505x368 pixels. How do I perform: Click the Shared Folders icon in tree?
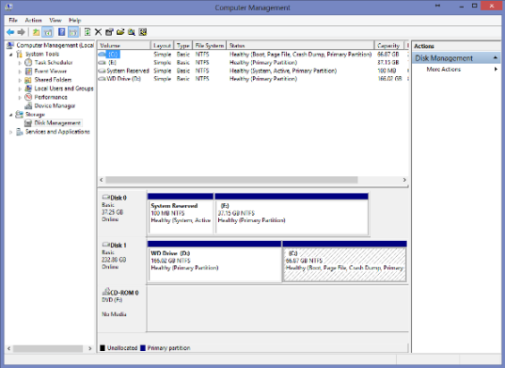[x=29, y=80]
